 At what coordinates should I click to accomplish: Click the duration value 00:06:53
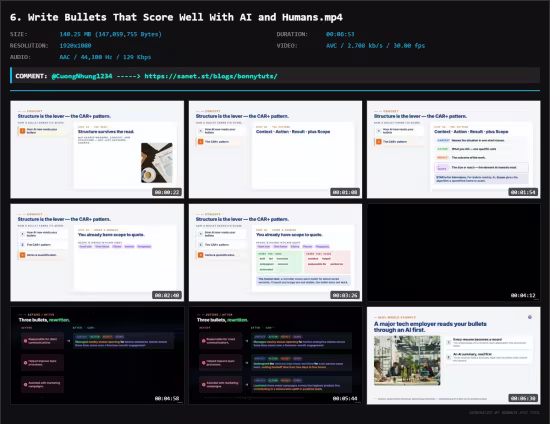(340, 34)
